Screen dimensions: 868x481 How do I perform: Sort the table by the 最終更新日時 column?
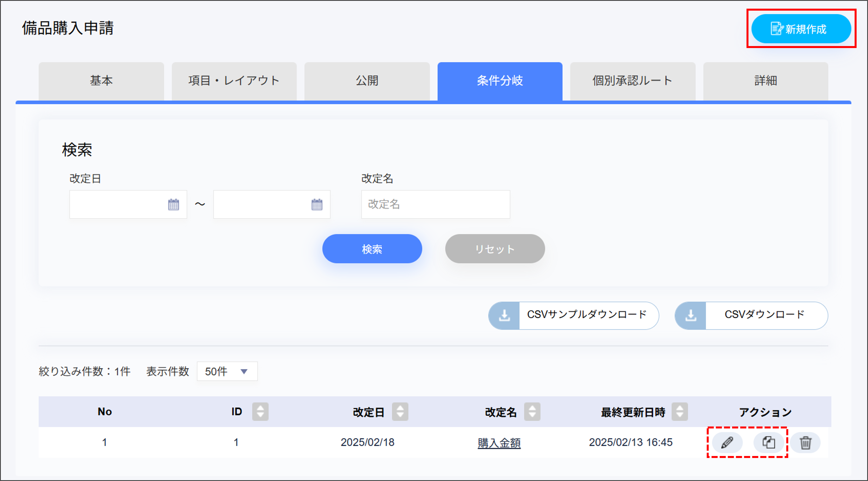pos(679,412)
